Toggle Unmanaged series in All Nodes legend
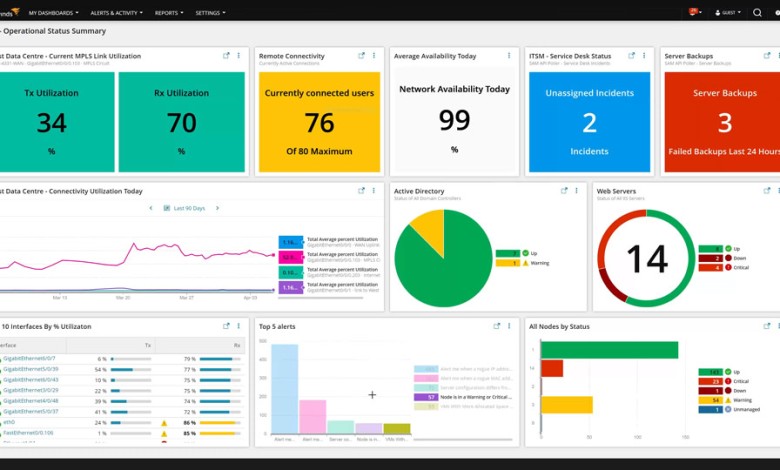Screen dimensions: 780x470 pos(729,409)
